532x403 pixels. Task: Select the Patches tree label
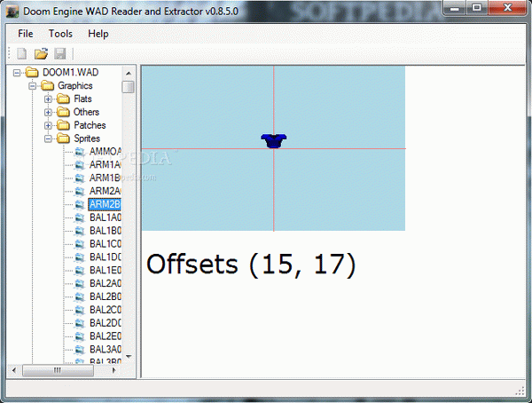point(90,125)
